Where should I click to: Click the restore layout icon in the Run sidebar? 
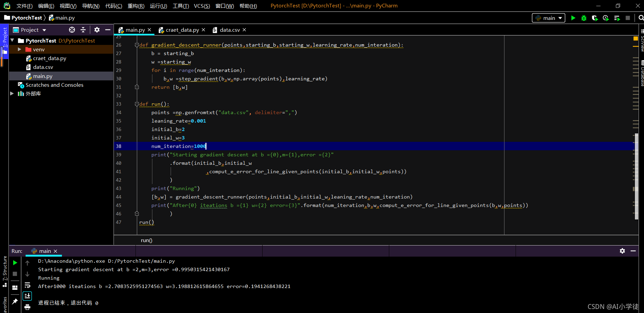[x=15, y=288]
